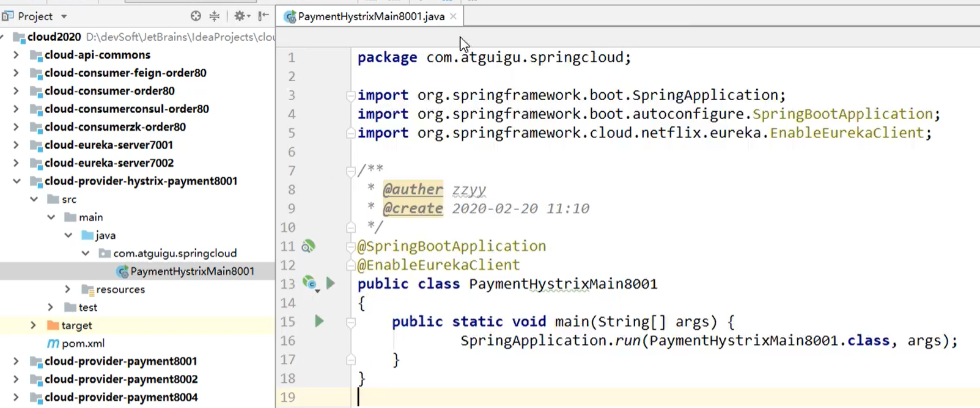Image resolution: width=980 pixels, height=408 pixels.
Task: Expand the cloud-eureka-server7002 module
Action: tap(16, 163)
